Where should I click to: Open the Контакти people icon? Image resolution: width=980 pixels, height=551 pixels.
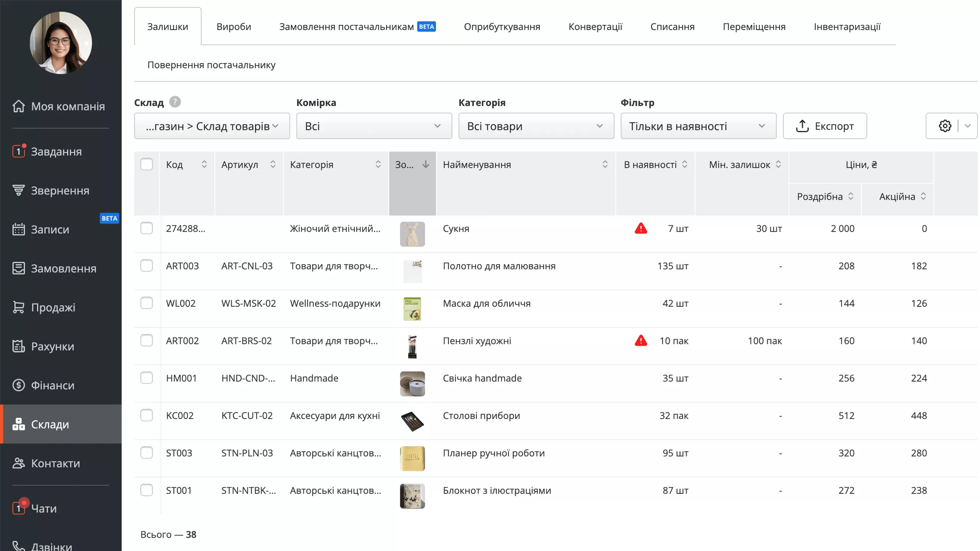coord(18,463)
